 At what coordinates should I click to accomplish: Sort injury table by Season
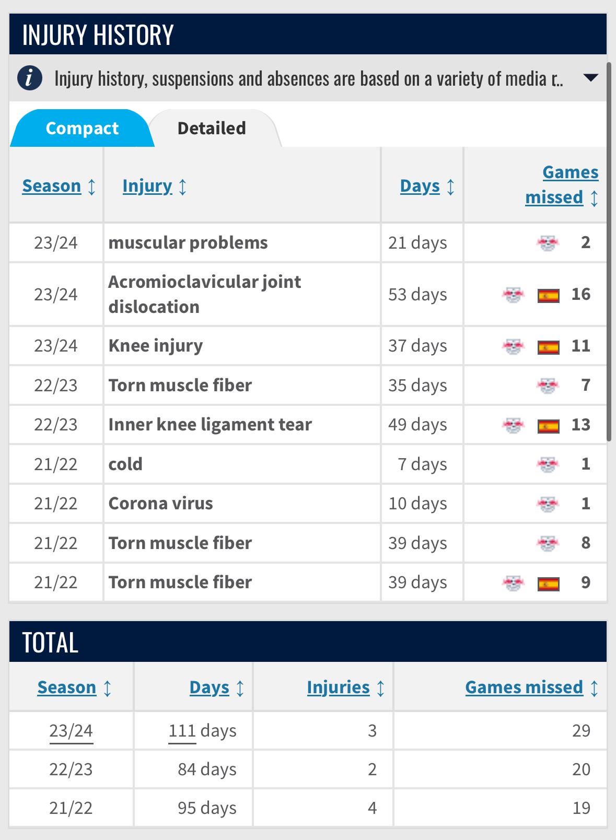pos(59,186)
